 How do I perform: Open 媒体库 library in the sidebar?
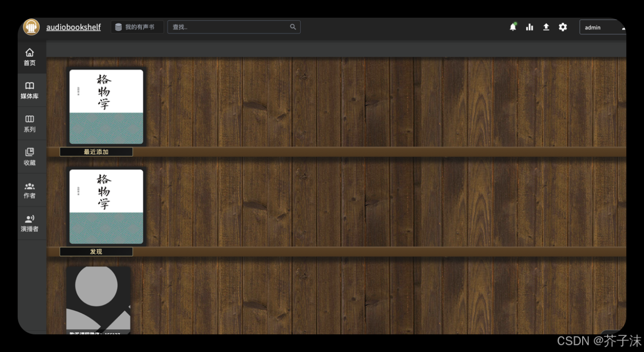click(x=30, y=90)
